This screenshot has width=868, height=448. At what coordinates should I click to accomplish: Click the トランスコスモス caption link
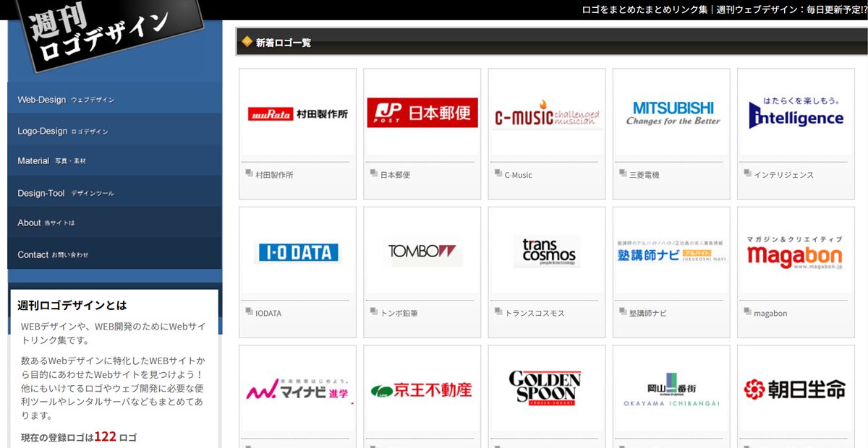tap(535, 314)
